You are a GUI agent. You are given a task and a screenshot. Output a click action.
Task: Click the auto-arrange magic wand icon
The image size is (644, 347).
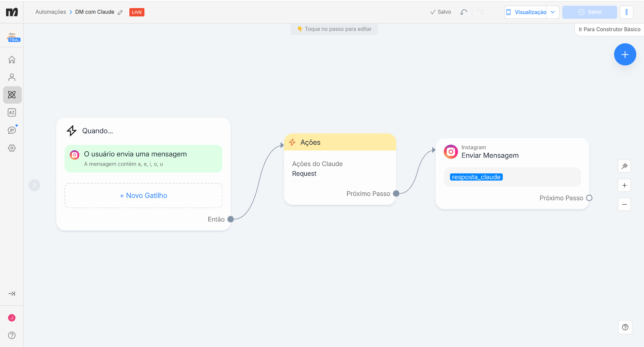click(624, 166)
